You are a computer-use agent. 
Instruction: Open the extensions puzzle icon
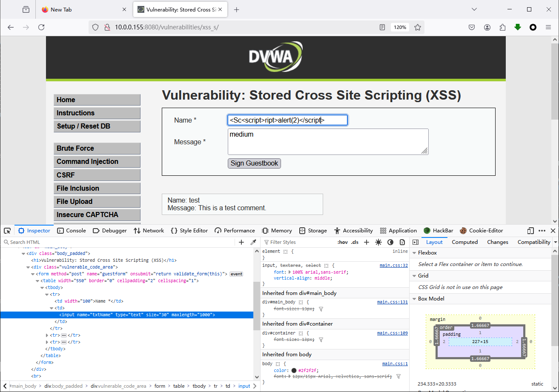pyautogui.click(x=502, y=27)
